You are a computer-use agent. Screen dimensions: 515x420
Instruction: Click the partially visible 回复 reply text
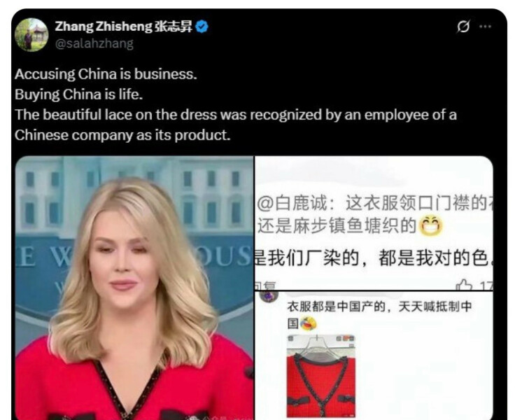pyautogui.click(x=265, y=286)
